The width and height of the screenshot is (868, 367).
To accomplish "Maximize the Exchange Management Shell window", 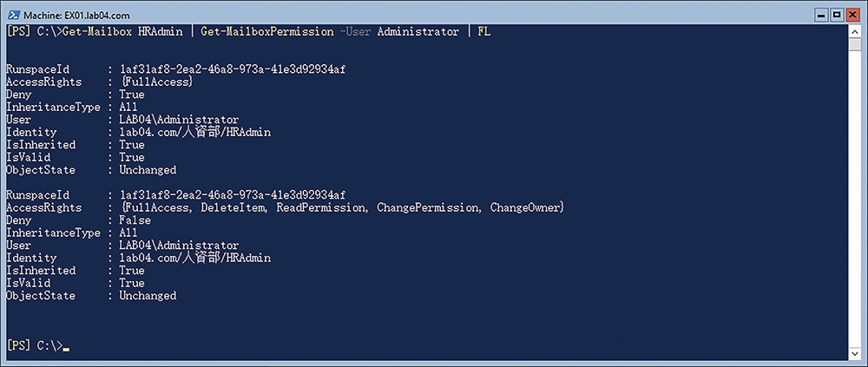I will point(837,15).
